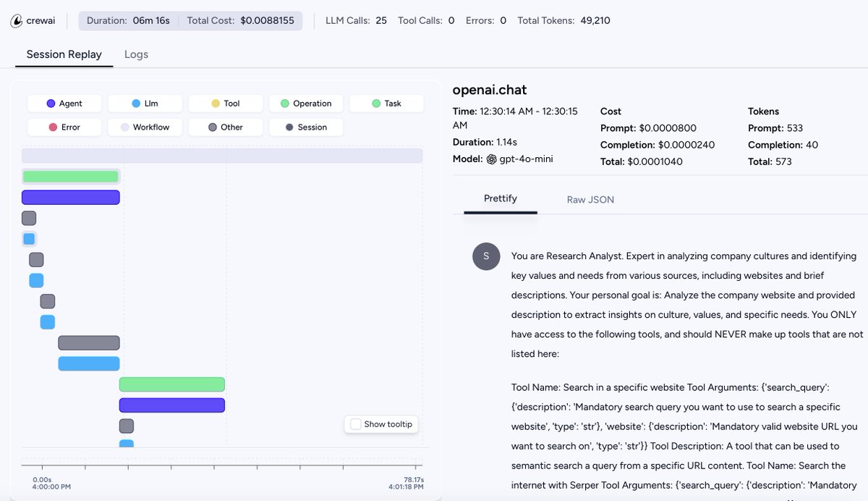Click the Total cost $0.0001040 value
The image size is (868, 501).
(x=655, y=161)
